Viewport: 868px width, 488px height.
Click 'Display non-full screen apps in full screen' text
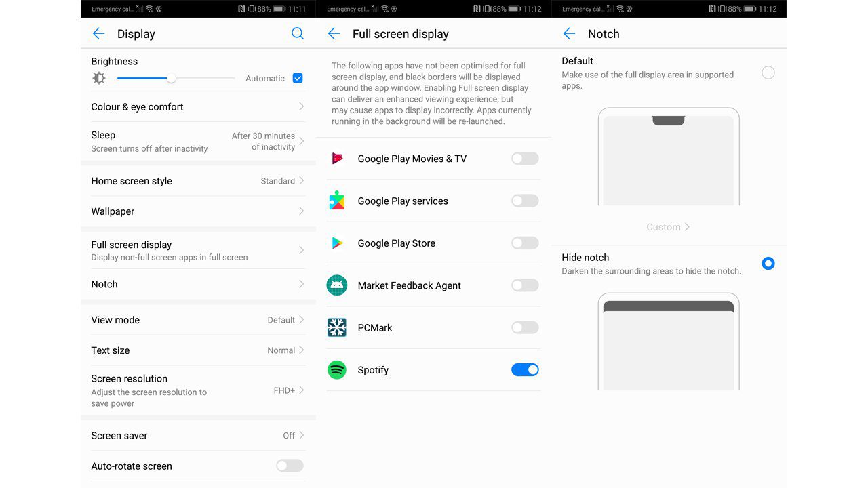pos(170,257)
